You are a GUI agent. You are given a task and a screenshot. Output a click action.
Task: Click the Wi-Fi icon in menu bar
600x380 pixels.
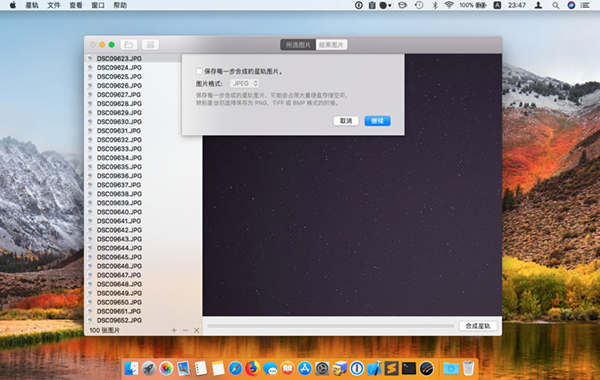click(449, 5)
